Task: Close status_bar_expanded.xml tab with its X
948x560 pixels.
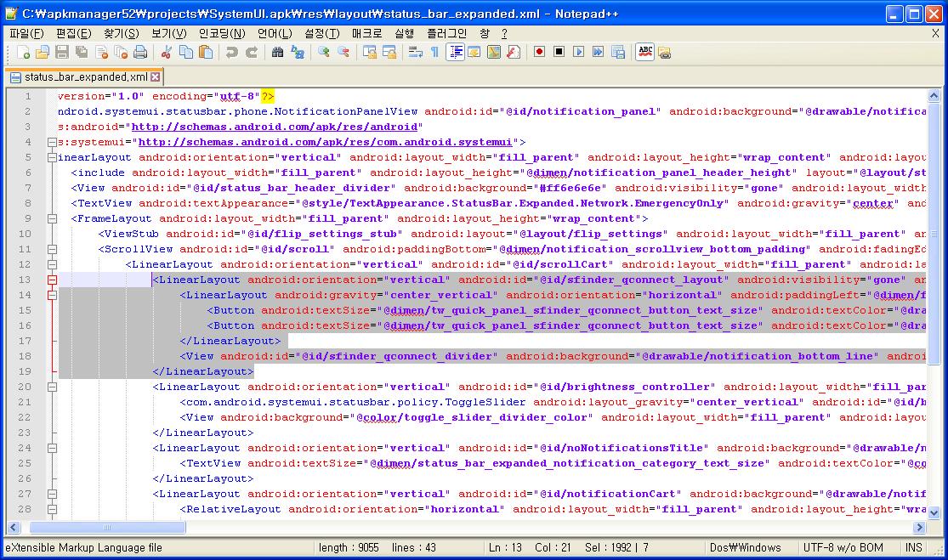Action: (156, 76)
